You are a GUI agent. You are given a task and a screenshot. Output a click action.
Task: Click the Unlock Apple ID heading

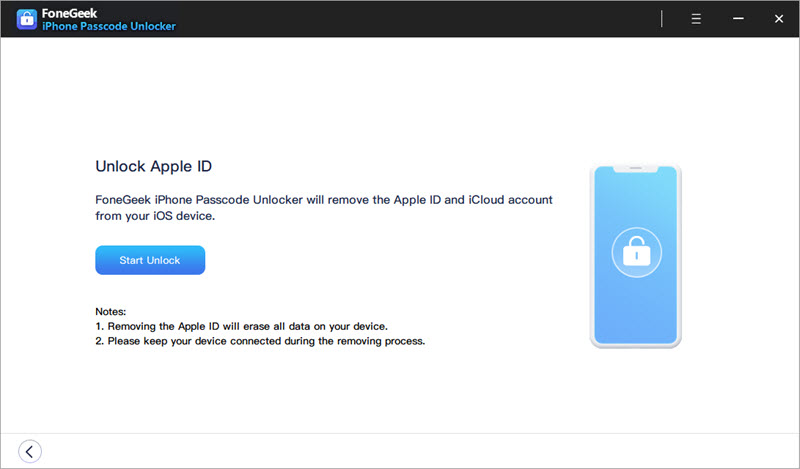tap(153, 166)
